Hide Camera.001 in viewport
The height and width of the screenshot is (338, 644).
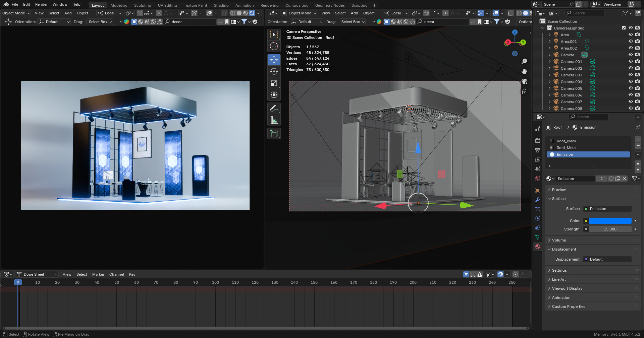631,62
